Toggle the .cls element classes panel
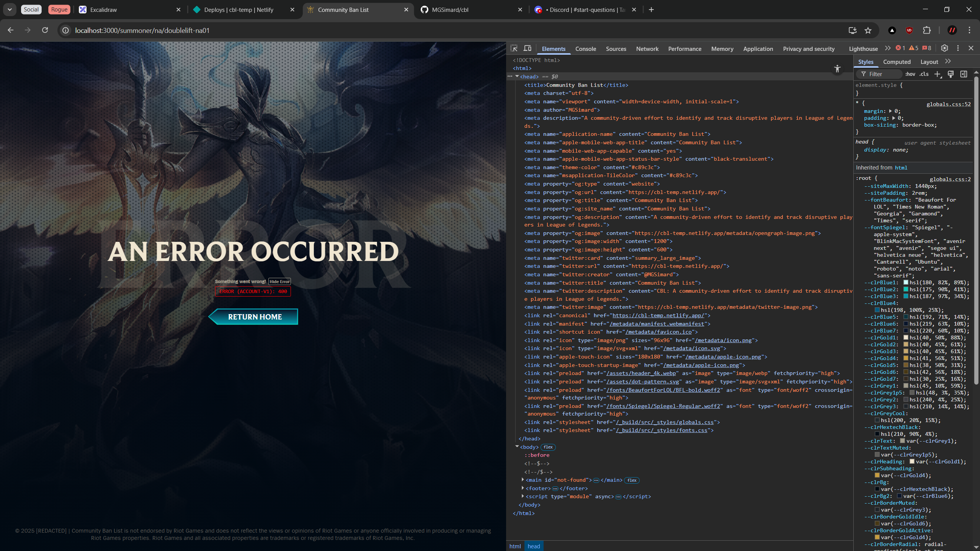This screenshot has width=980, height=551. pos(924,74)
